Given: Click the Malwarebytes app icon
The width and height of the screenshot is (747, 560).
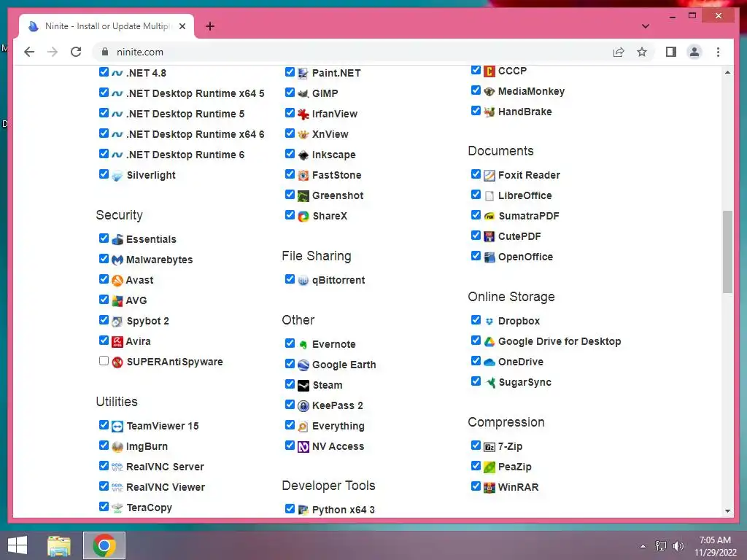Looking at the screenshot, I should [117, 260].
